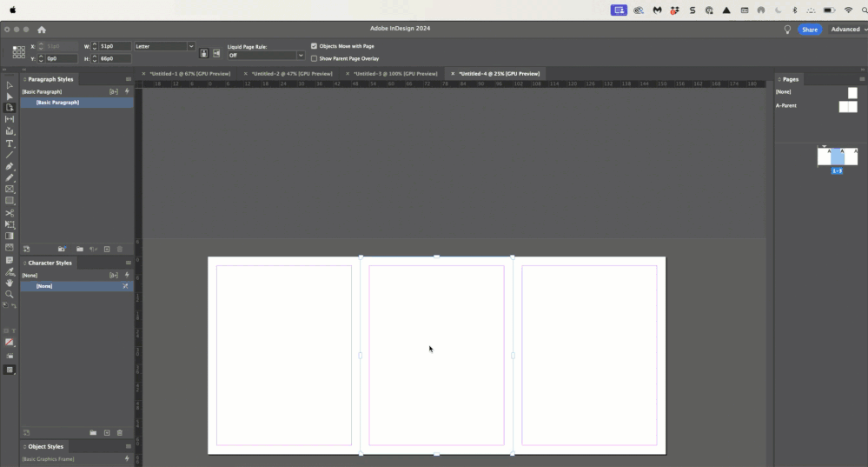Clear overrides in the Paragraph Styles header
Viewport: 868px width, 467px height.
click(x=114, y=91)
